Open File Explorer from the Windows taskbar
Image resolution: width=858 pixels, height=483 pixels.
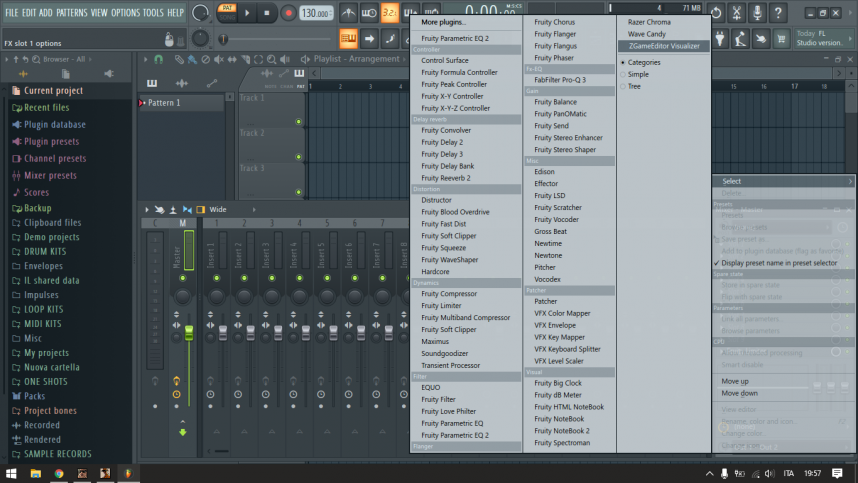(x=36, y=473)
